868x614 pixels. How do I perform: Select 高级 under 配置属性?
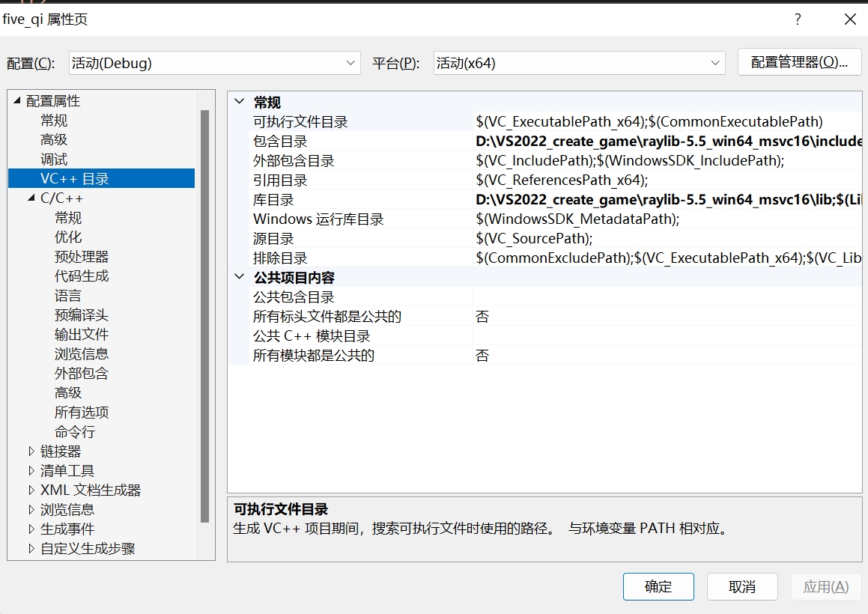click(54, 139)
